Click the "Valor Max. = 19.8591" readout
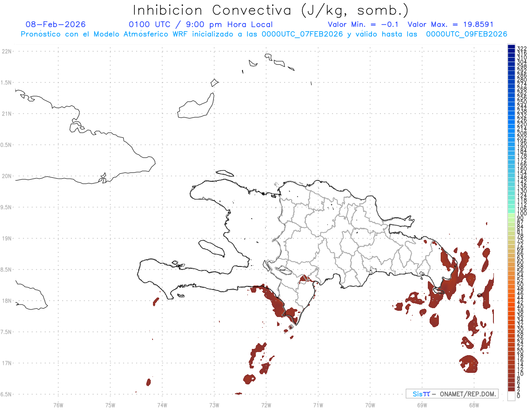The width and height of the screenshot is (532, 411). [x=450, y=24]
